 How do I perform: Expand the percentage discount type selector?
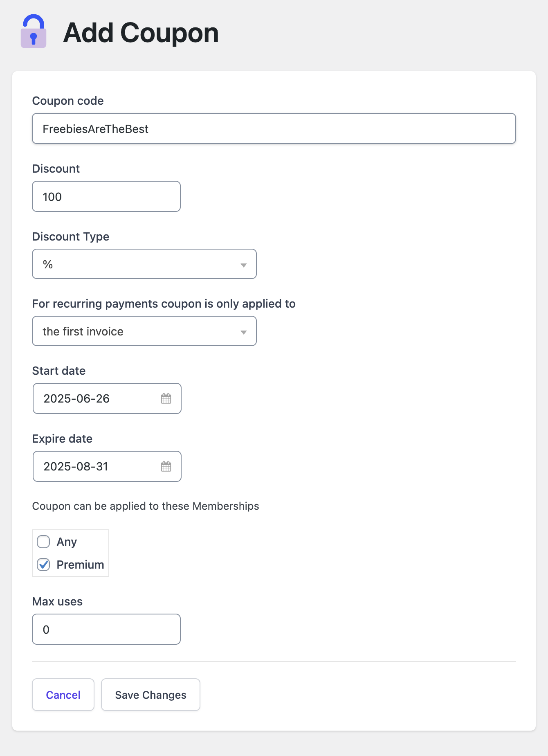144,264
